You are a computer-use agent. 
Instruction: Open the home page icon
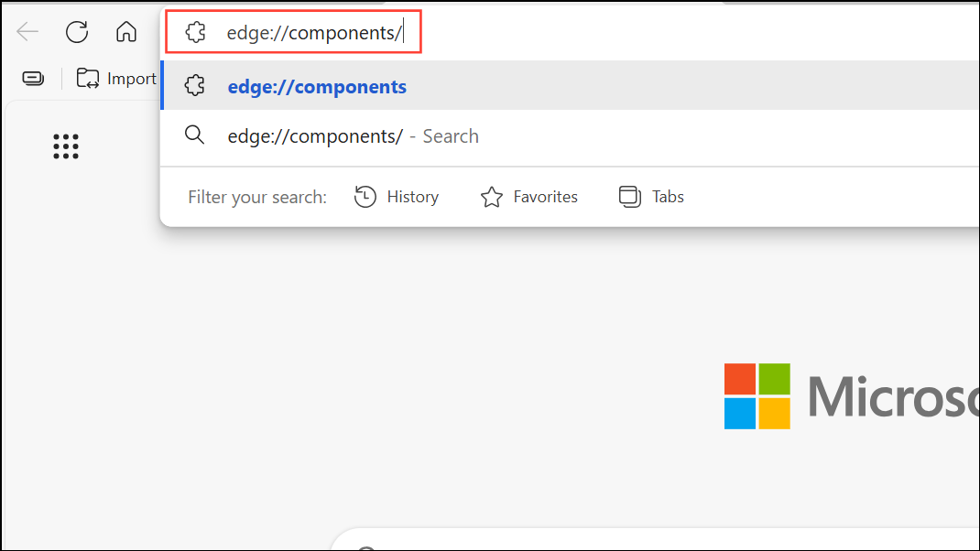point(125,31)
